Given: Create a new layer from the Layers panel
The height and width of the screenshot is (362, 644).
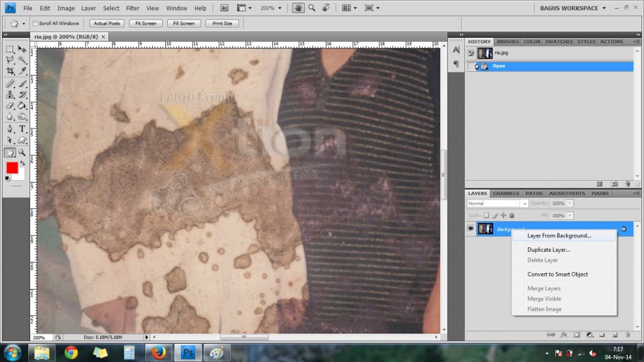Looking at the screenshot, I should [615, 335].
